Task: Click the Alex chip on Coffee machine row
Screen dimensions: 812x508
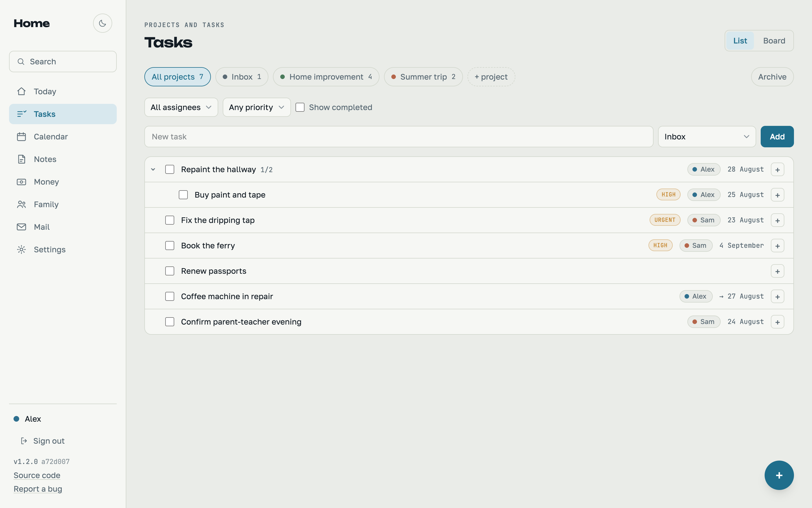Action: (x=696, y=296)
